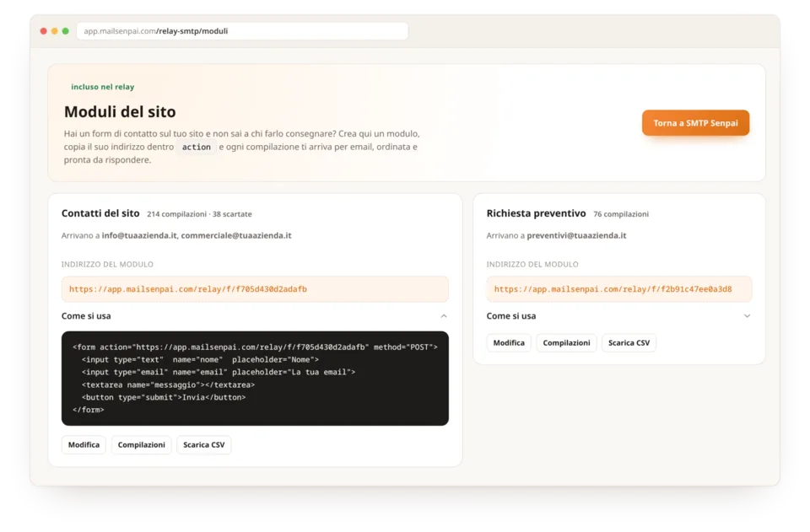810x532 pixels.
Task: Click '214 compilazioni · 38 scartate' text
Action: point(199,214)
